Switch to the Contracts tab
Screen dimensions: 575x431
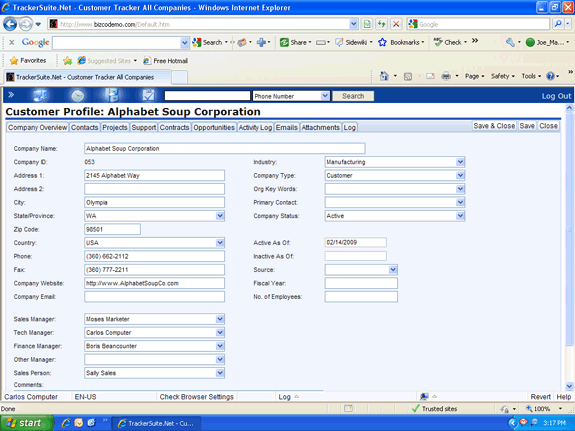click(174, 127)
